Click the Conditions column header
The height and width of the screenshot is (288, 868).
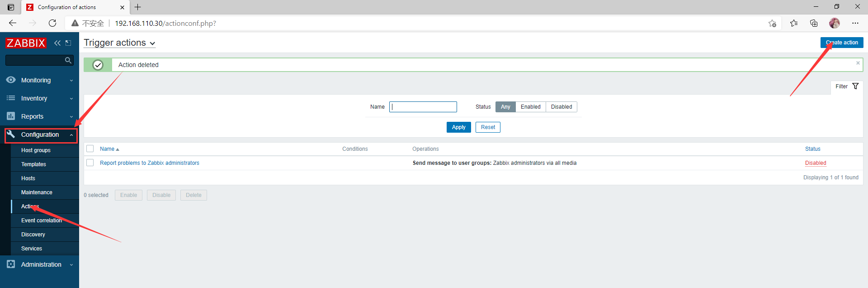click(x=355, y=149)
